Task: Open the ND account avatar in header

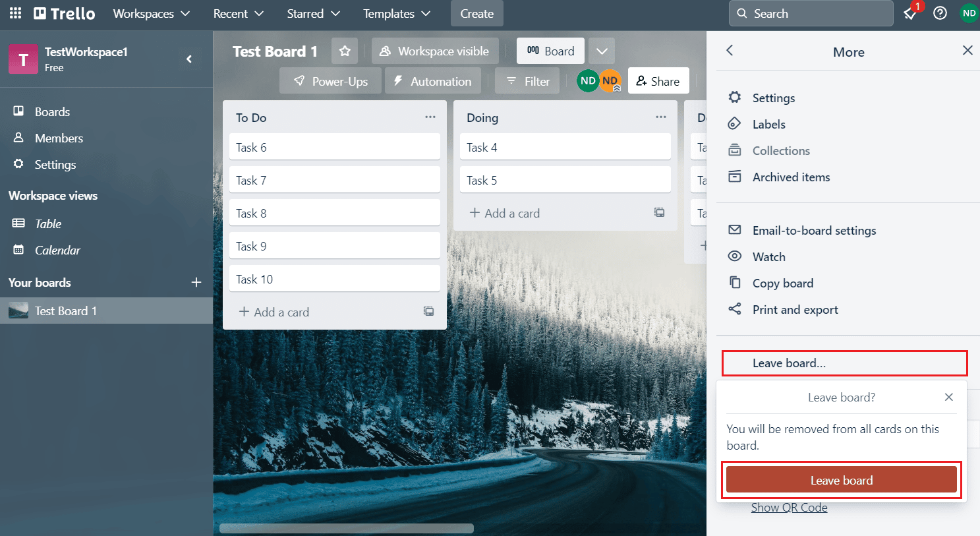Action: tap(969, 13)
